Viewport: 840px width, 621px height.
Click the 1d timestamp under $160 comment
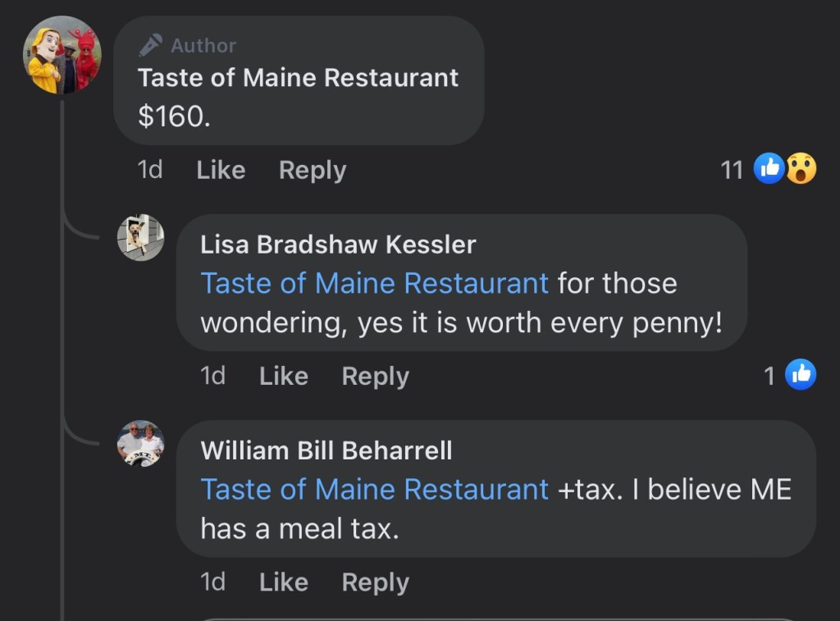coord(150,170)
